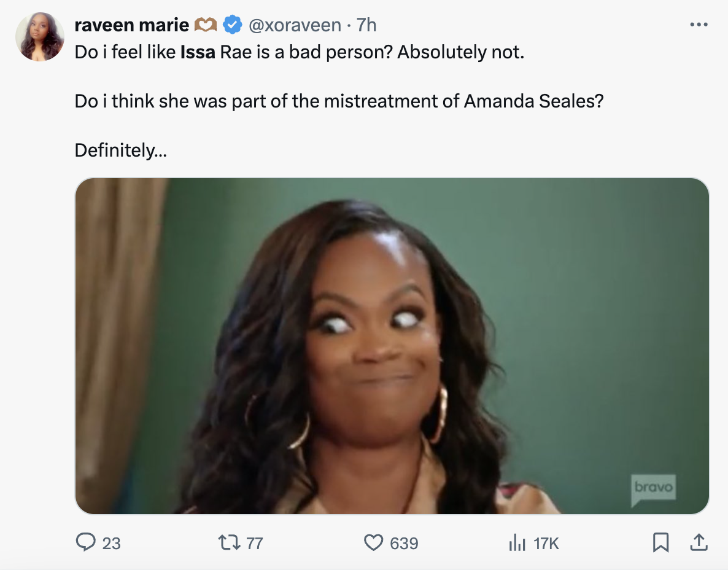The image size is (728, 570).
Task: Share the tweet using the upload arrow icon
Action: click(x=700, y=543)
